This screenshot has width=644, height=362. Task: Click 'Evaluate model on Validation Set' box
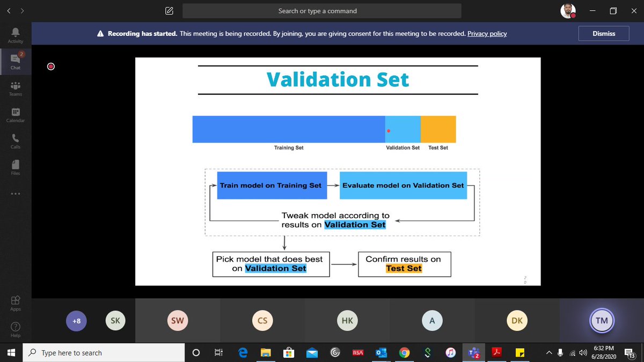[x=403, y=185]
